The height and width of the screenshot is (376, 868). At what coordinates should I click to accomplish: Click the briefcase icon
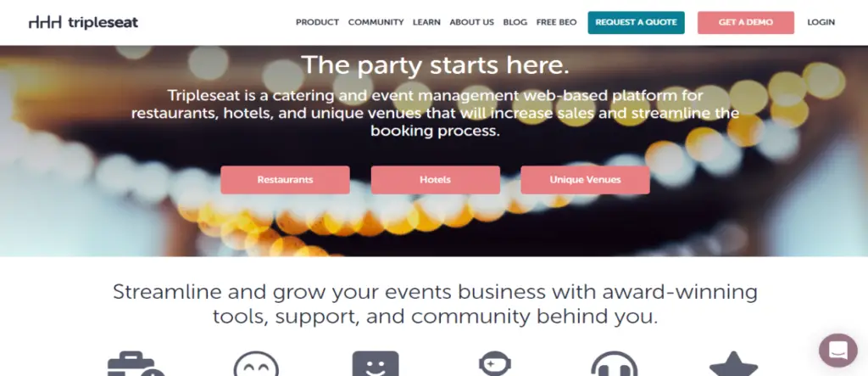coord(135,364)
